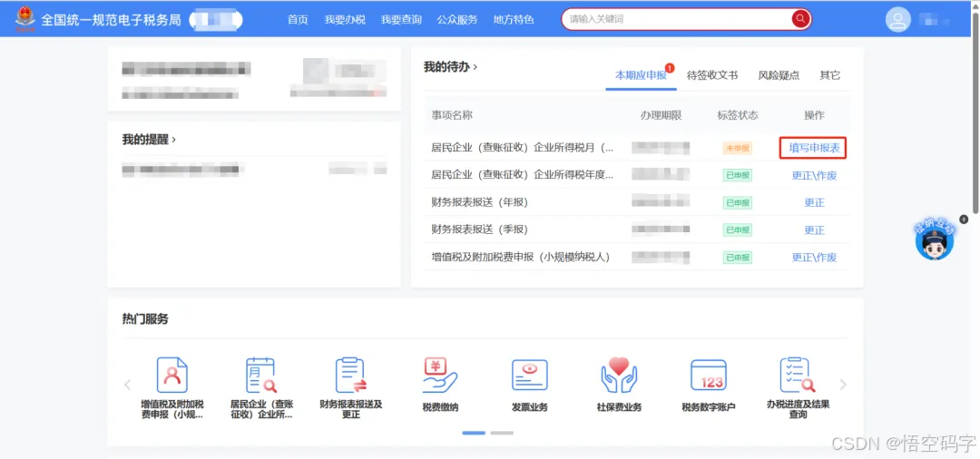Click 已申报 tag in 财务报表报送(季报) row

pos(738,230)
